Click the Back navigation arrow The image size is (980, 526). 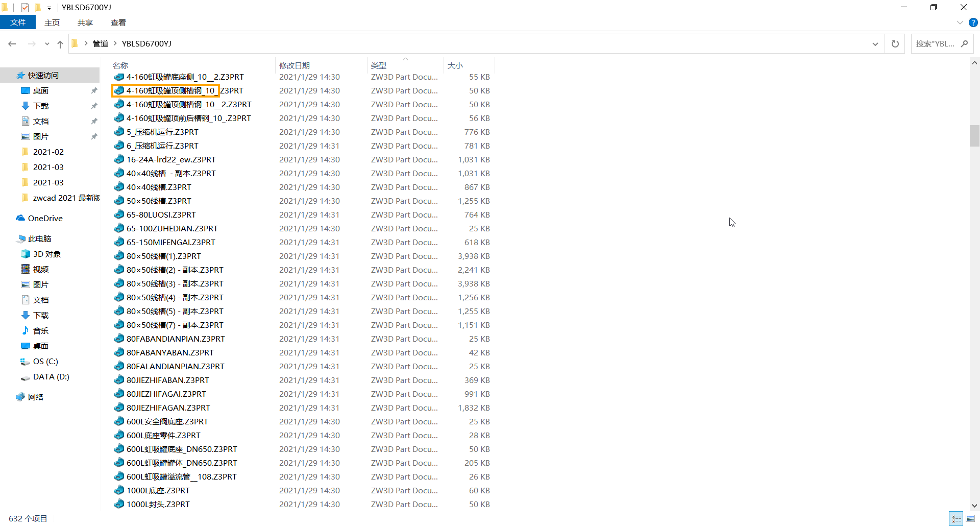tap(12, 44)
